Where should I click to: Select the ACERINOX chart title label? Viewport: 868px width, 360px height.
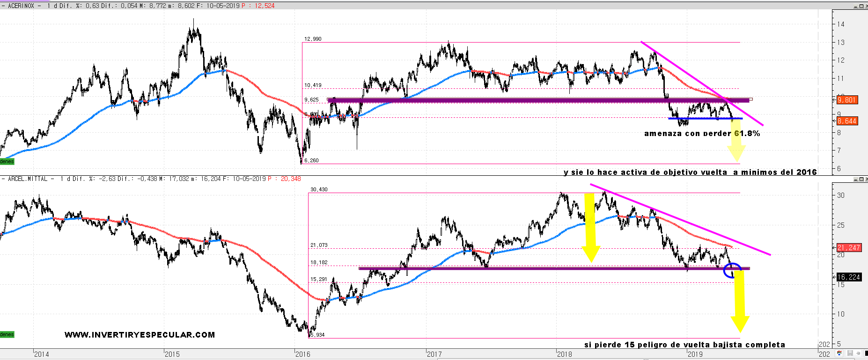(x=21, y=6)
